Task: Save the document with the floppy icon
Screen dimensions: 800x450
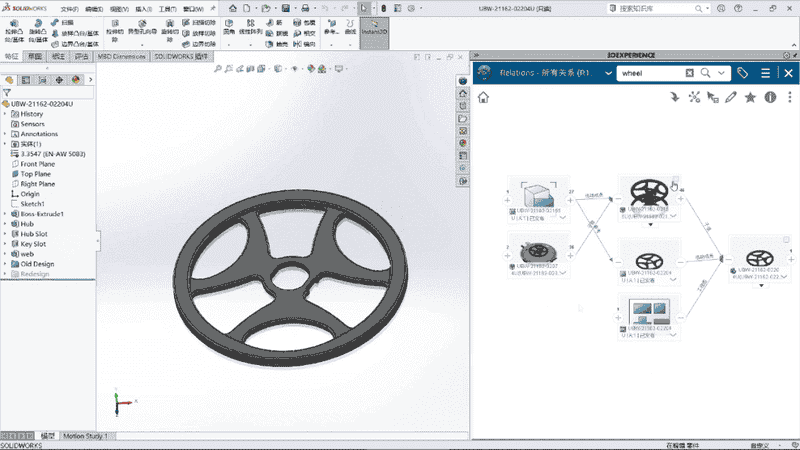Action: click(x=286, y=8)
